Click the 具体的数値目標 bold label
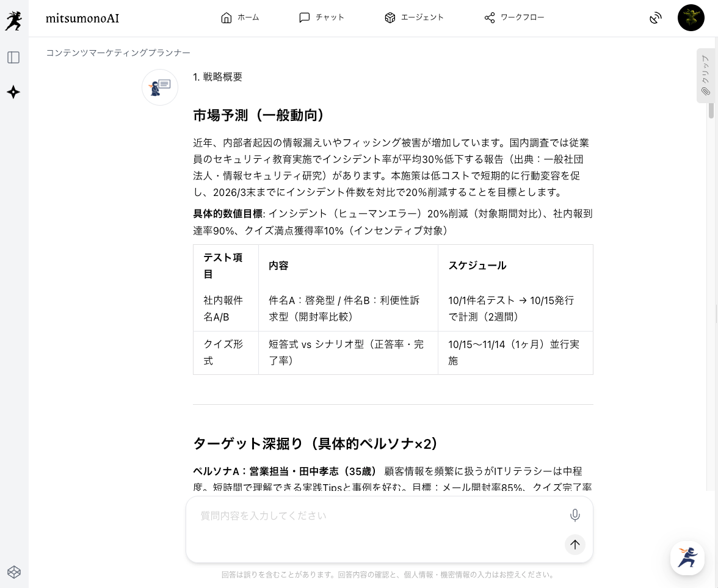This screenshot has height=588, width=718. coord(228,214)
